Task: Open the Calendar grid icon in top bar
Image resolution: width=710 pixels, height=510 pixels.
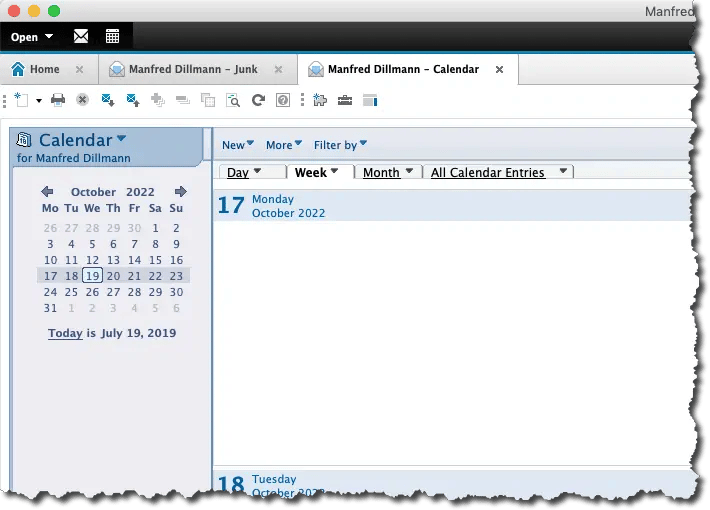Action: click(x=112, y=36)
